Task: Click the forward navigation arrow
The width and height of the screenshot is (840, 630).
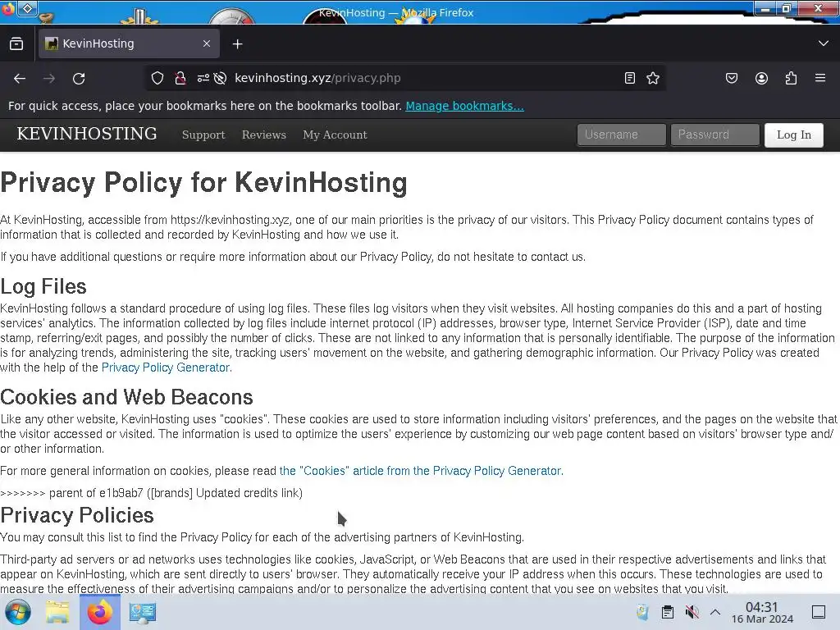Action: [x=49, y=78]
